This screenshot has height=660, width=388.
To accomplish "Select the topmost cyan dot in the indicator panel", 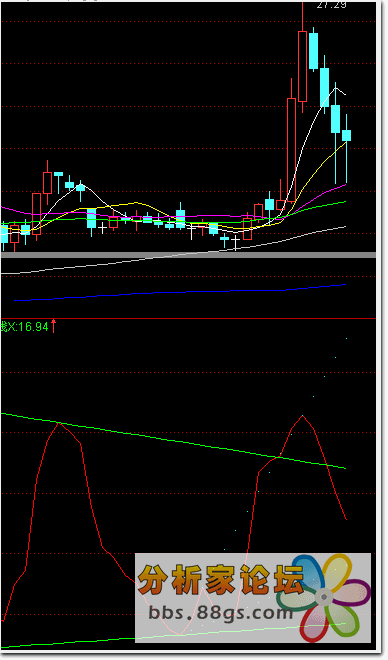I will tap(346, 338).
